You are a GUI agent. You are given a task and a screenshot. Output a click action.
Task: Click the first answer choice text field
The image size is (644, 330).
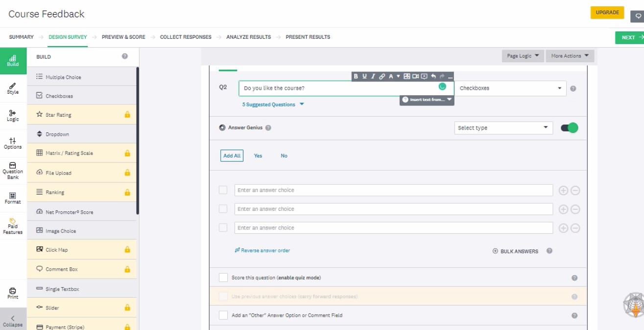tap(393, 190)
